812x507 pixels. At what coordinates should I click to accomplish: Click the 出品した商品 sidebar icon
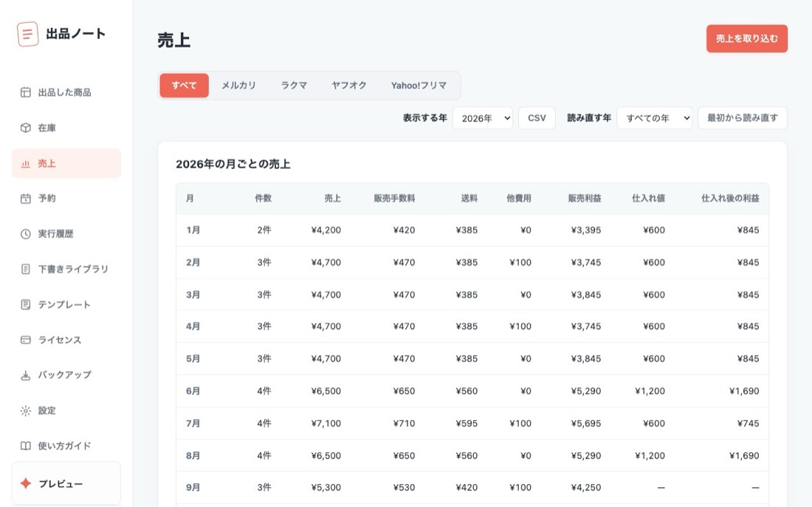tap(25, 93)
